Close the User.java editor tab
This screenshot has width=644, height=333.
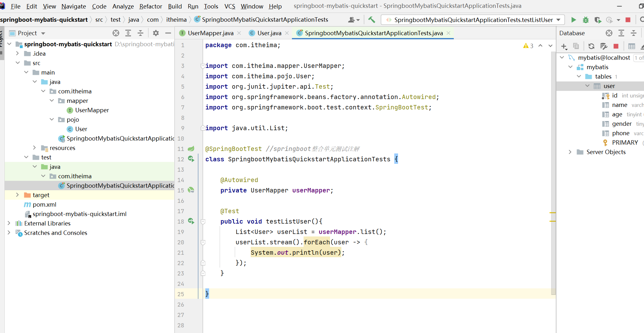tap(287, 33)
